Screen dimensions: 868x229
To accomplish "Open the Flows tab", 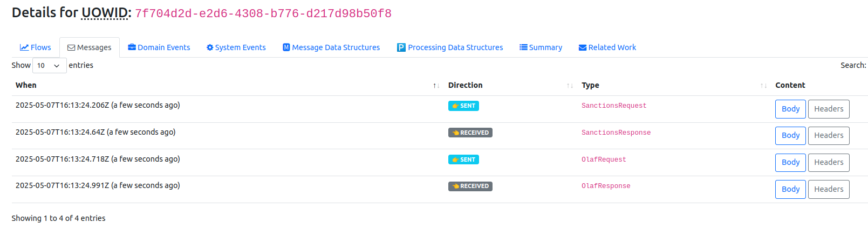I will pyautogui.click(x=36, y=47).
